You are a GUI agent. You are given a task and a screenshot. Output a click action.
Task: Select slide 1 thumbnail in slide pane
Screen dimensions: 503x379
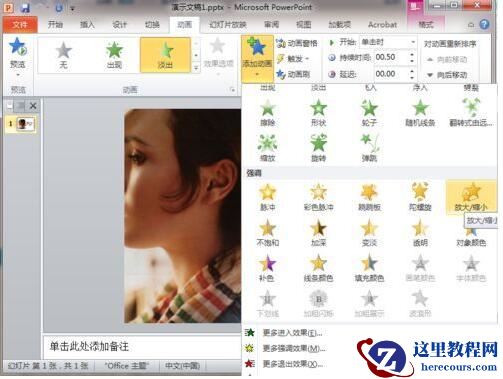[26, 124]
